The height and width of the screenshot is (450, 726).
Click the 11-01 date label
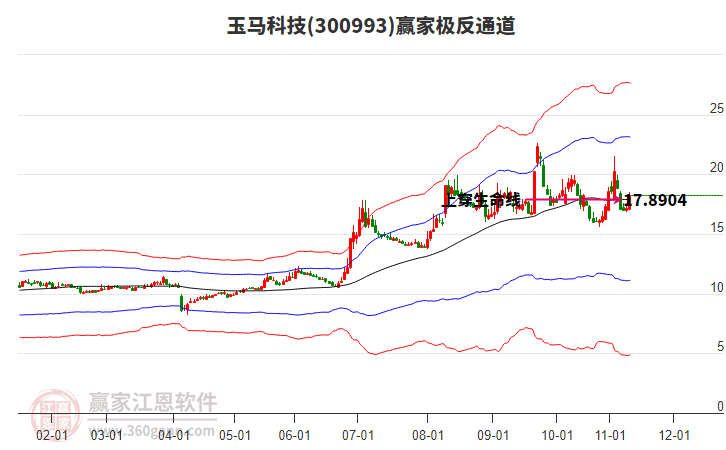[x=610, y=435]
